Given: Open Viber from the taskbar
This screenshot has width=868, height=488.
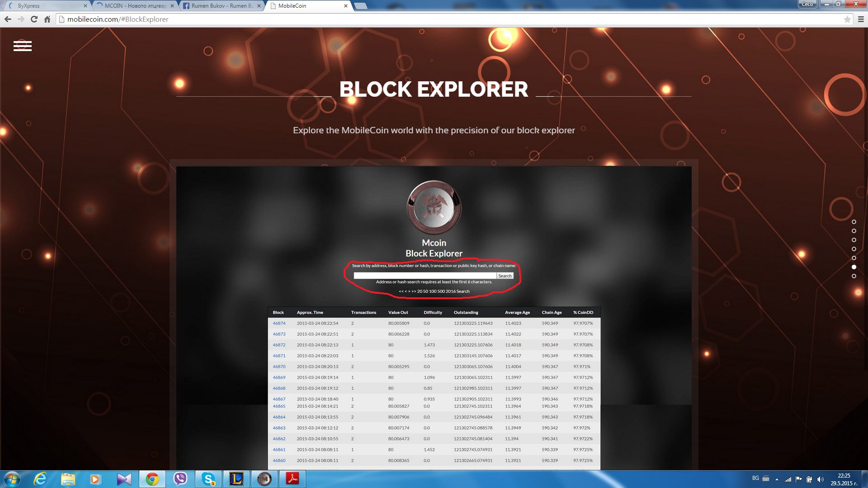Looking at the screenshot, I should [180, 479].
